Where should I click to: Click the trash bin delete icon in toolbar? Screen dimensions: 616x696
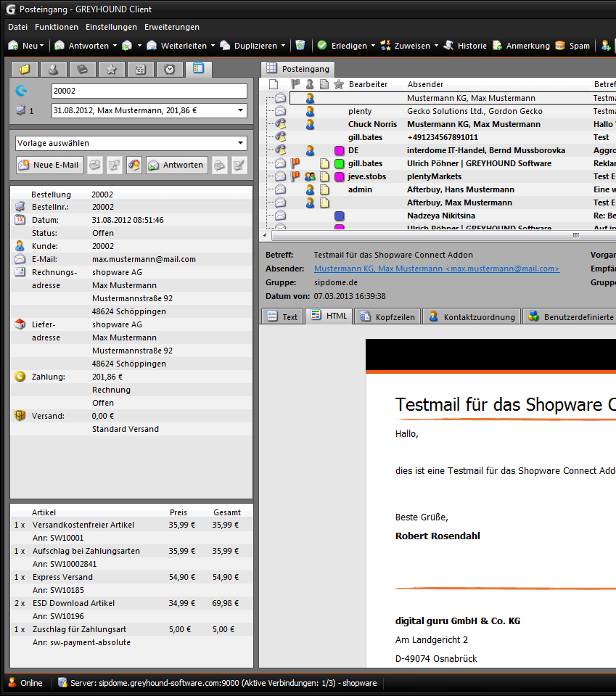[x=300, y=45]
